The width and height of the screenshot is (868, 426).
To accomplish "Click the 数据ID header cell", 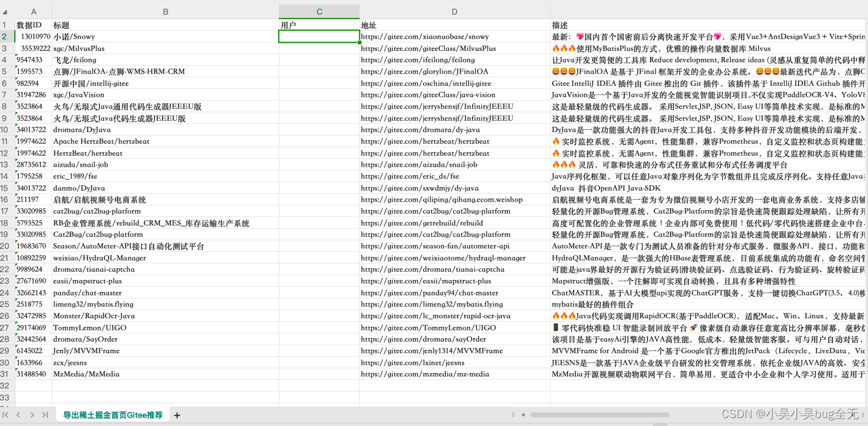I will coord(33,25).
